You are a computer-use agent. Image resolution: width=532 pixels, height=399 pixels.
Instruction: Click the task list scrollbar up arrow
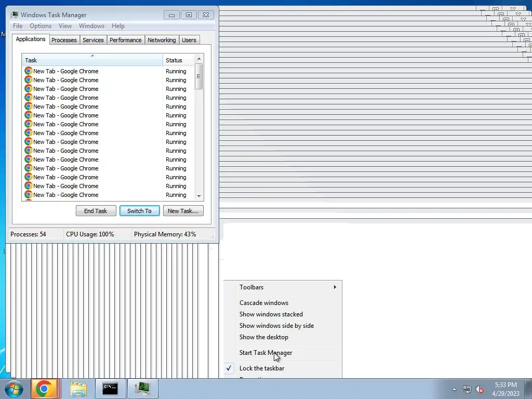(x=199, y=59)
